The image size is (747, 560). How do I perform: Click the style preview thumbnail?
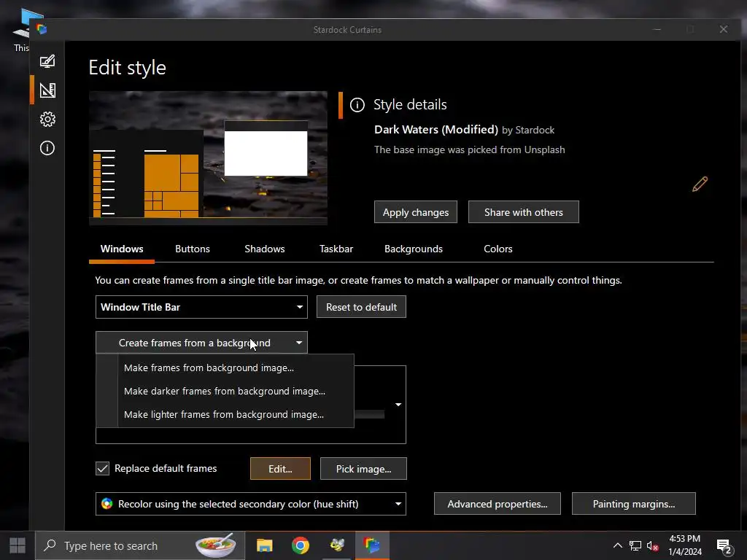coord(208,157)
